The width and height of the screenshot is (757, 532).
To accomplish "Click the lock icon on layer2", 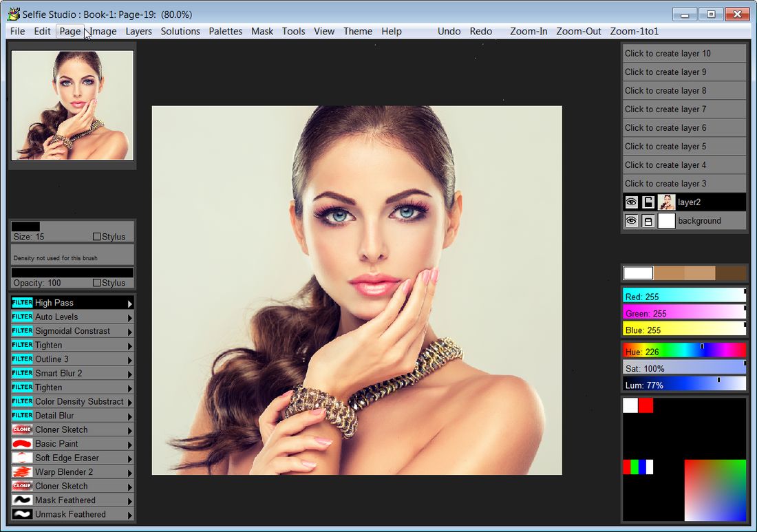I will click(648, 202).
